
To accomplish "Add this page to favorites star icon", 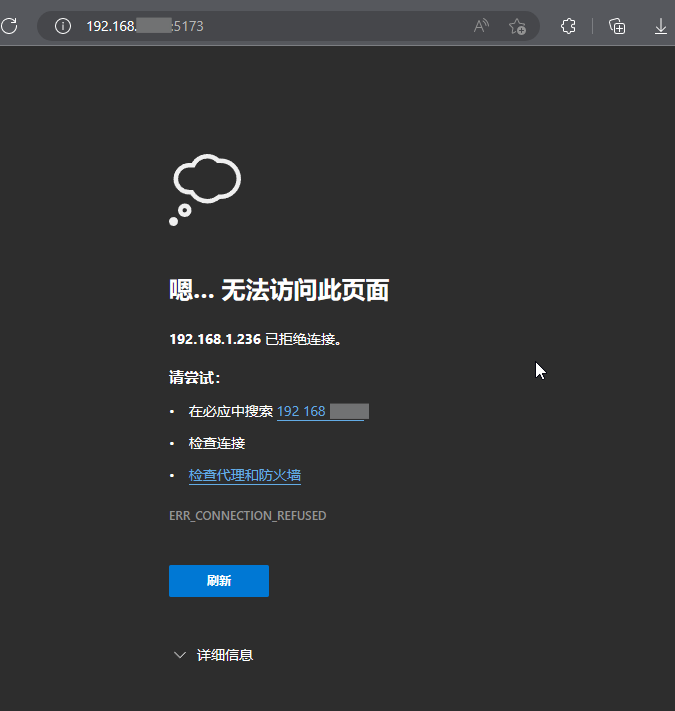I will 517,26.
